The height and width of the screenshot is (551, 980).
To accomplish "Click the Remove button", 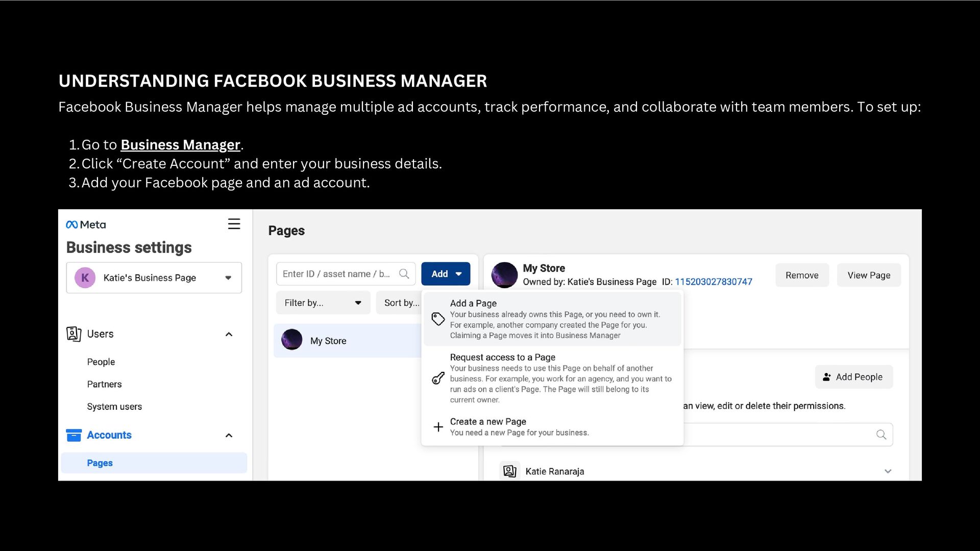I will point(801,275).
